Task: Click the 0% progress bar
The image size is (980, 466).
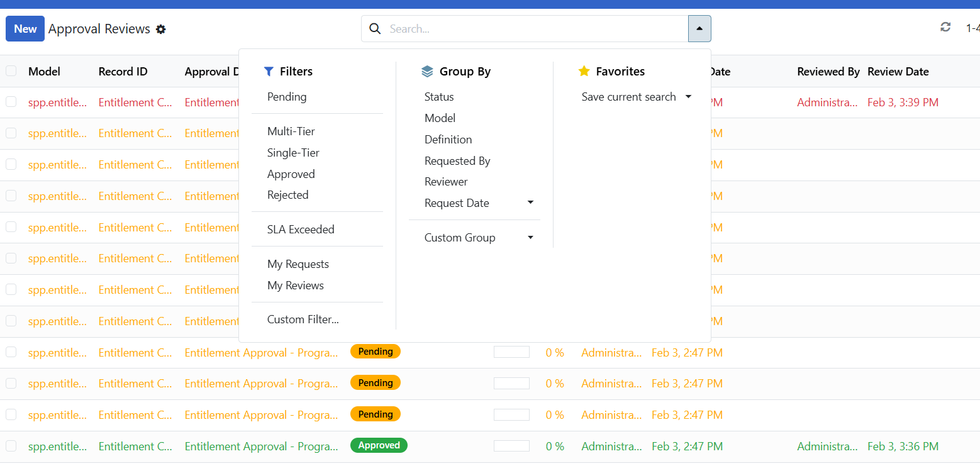Action: pyautogui.click(x=511, y=352)
